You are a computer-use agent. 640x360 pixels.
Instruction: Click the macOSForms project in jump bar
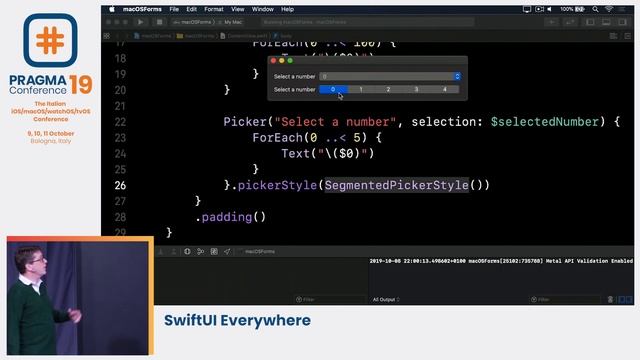pyautogui.click(x=153, y=36)
